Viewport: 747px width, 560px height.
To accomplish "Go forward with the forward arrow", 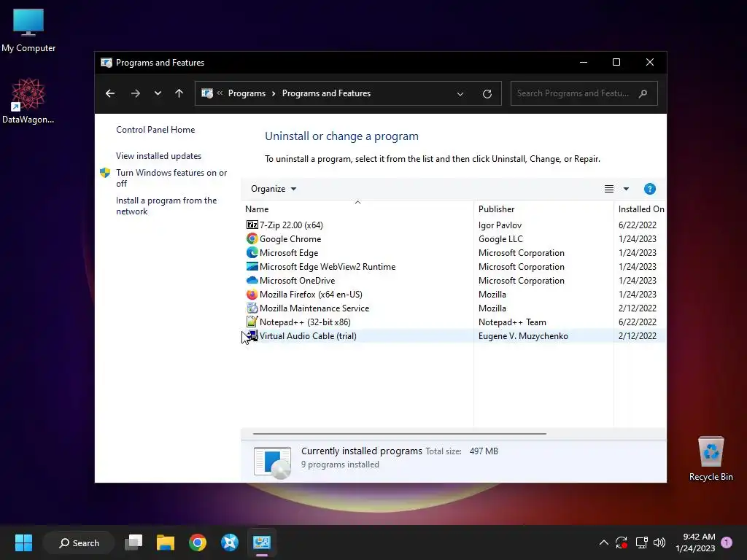I will 135,93.
